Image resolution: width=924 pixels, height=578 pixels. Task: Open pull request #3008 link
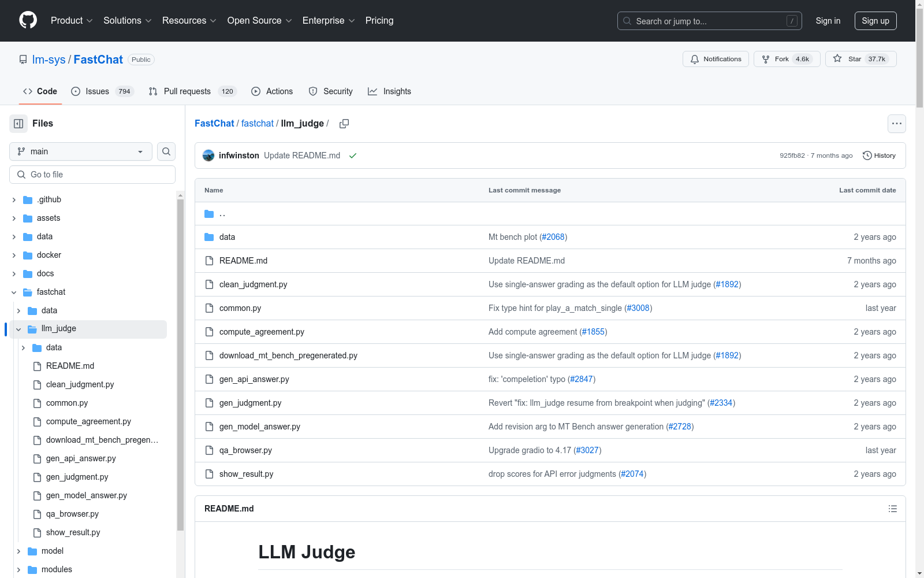(638, 308)
